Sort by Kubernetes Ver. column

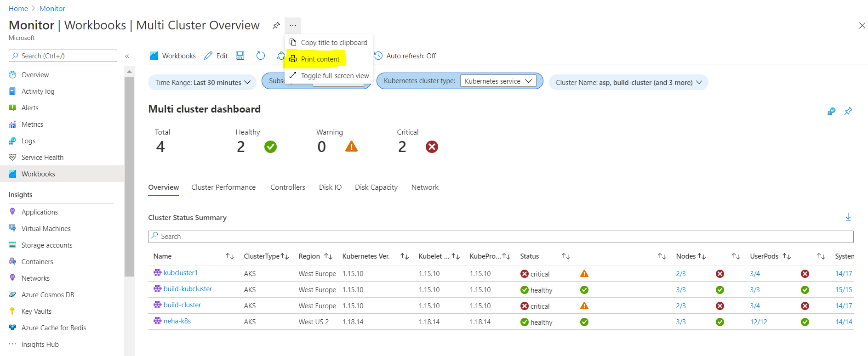405,256
